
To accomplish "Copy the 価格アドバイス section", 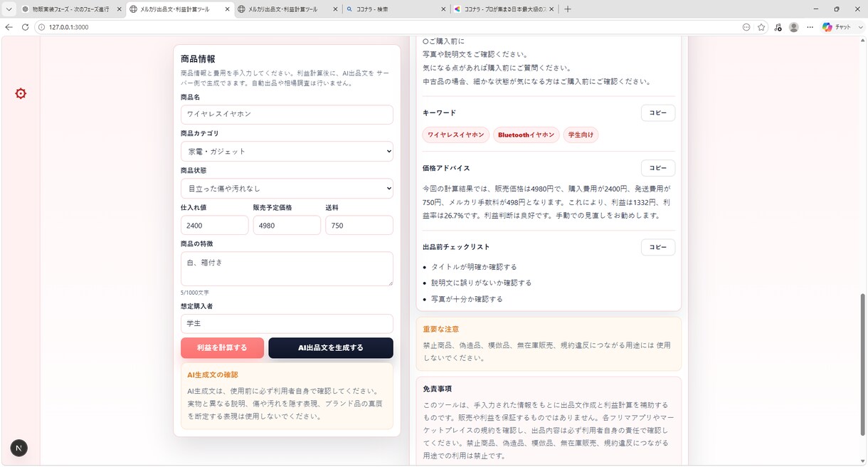I will click(x=658, y=168).
